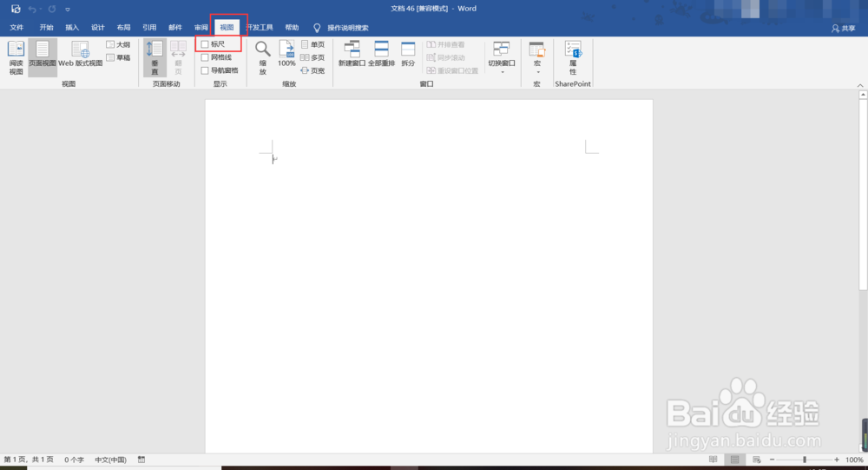Viewport: 868px width, 470px height.
Task: Set zoom to 100% from ribbon
Action: [286, 54]
